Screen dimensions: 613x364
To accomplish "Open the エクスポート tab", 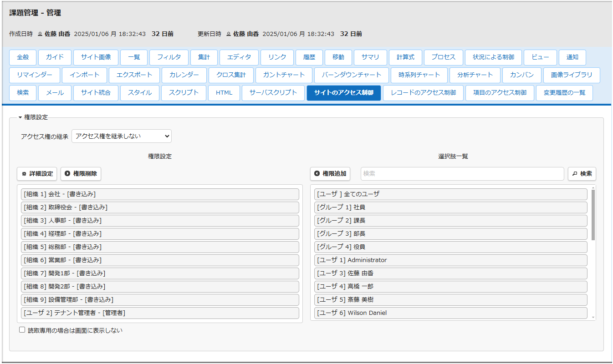I will click(x=134, y=75).
